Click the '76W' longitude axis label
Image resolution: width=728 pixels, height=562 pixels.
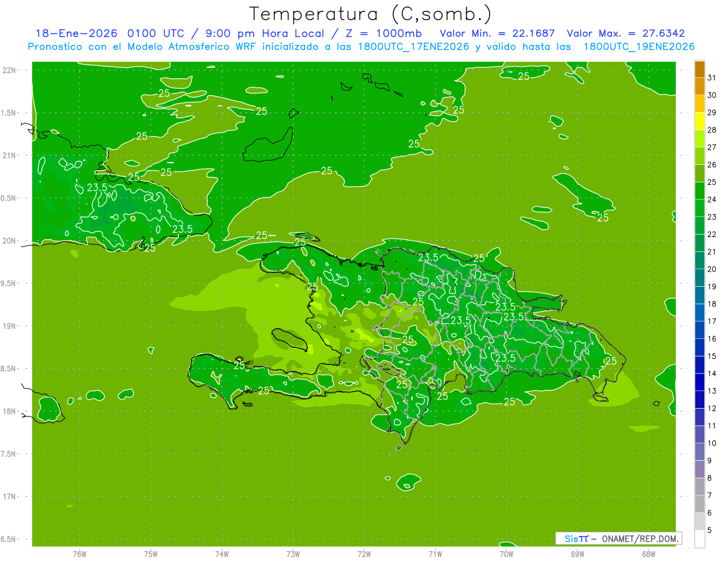pos(79,554)
